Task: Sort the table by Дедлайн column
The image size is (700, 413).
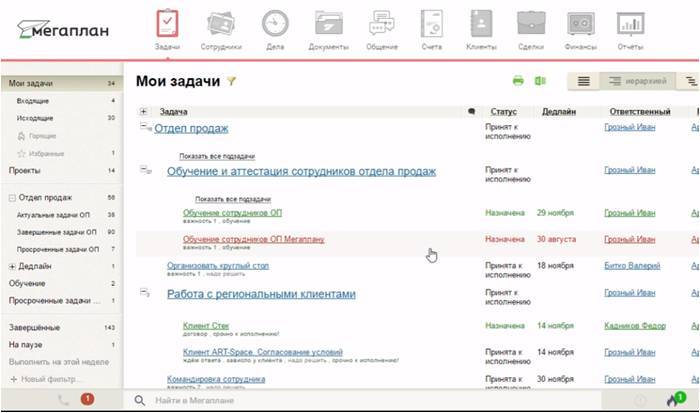Action: (x=559, y=112)
